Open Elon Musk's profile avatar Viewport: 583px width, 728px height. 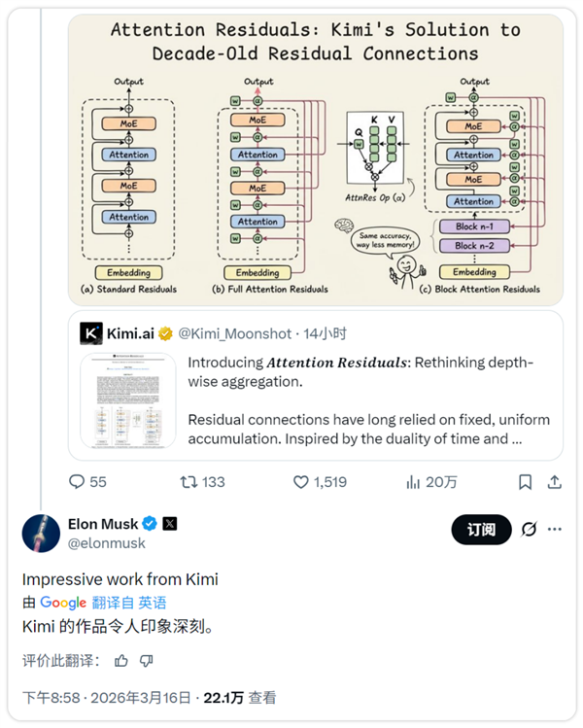(42, 534)
